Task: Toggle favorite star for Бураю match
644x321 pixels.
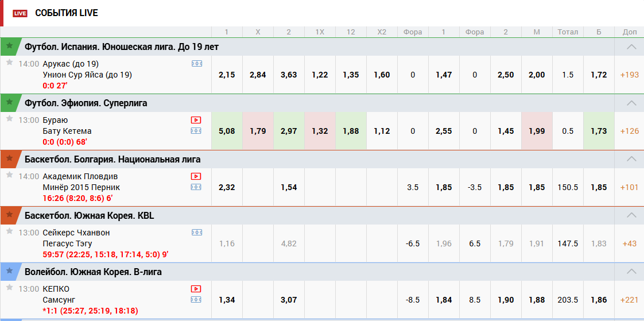Action: click(9, 118)
